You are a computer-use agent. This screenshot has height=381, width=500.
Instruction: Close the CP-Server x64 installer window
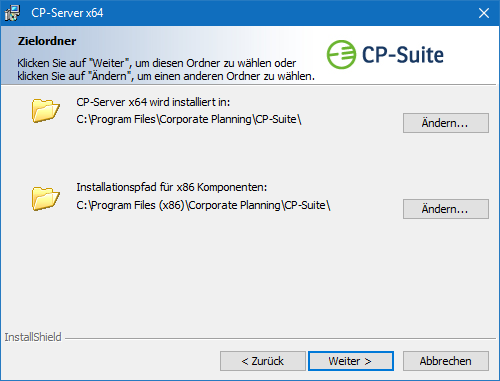pyautogui.click(x=484, y=13)
